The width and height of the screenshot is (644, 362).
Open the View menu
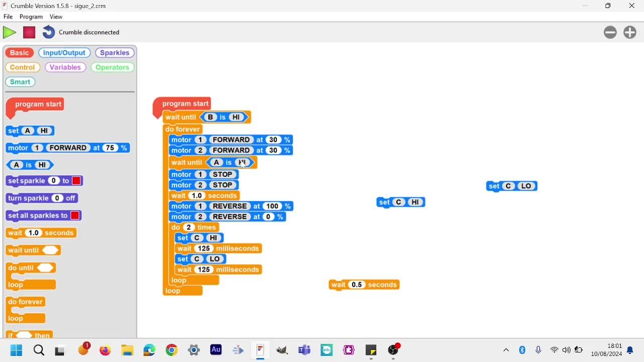(56, 17)
